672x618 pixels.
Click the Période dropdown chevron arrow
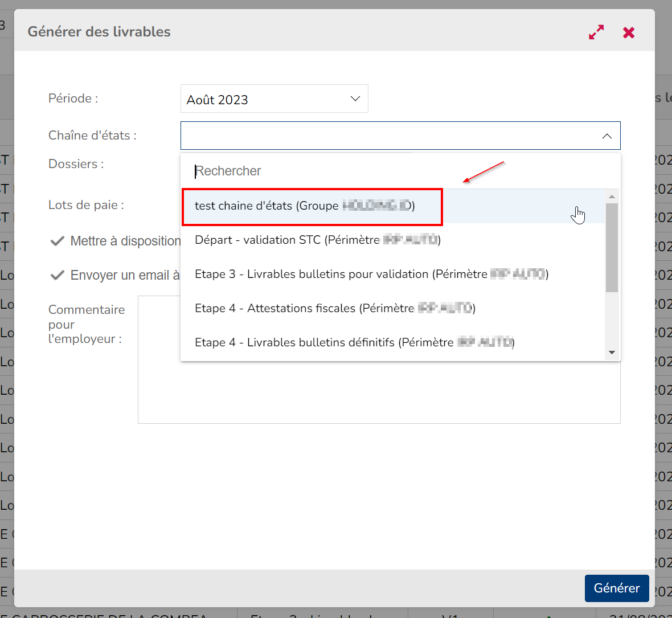coord(355,99)
